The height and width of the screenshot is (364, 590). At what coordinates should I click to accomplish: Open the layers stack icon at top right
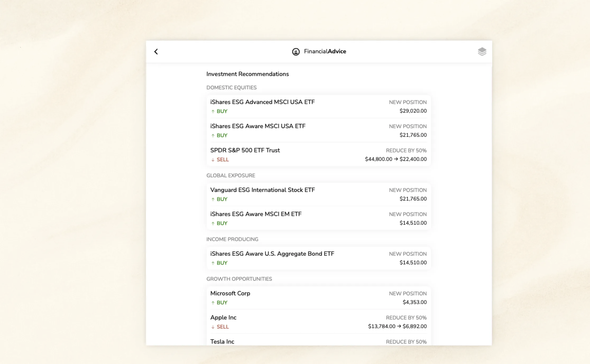482,52
